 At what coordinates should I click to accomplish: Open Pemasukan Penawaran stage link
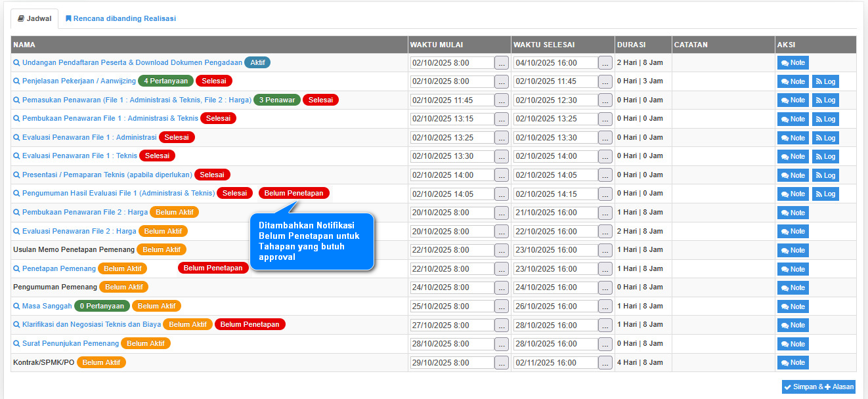(137, 100)
